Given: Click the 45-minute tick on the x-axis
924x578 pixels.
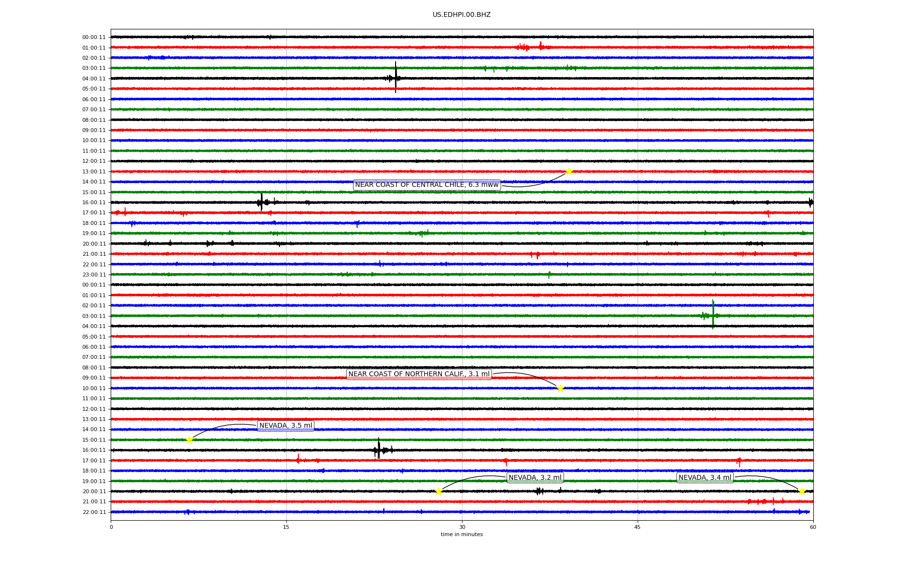Looking at the screenshot, I should pyautogui.click(x=638, y=527).
